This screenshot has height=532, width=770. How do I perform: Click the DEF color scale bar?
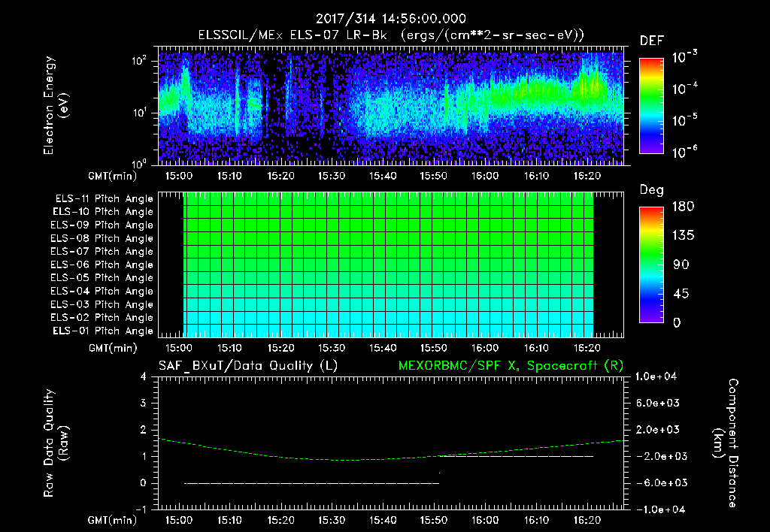[651, 106]
